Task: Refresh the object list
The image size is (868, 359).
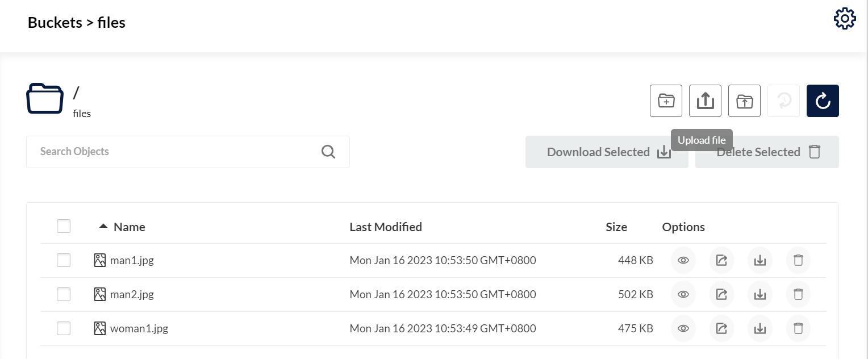Action: [823, 101]
